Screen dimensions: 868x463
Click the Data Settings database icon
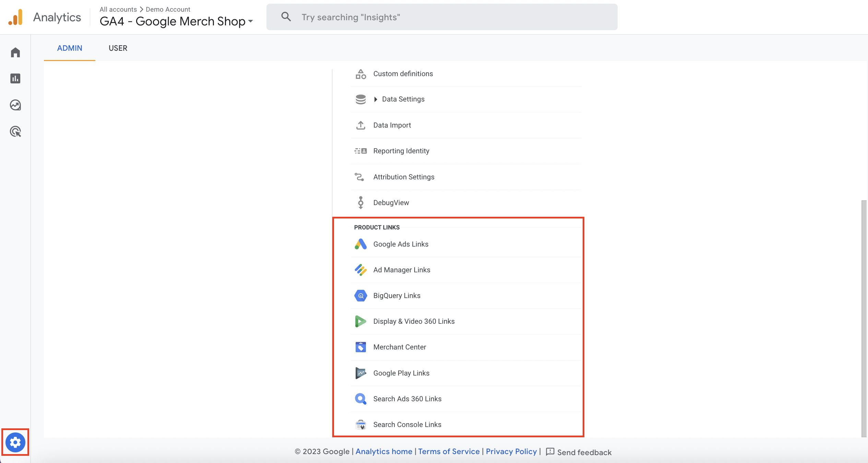(x=361, y=99)
